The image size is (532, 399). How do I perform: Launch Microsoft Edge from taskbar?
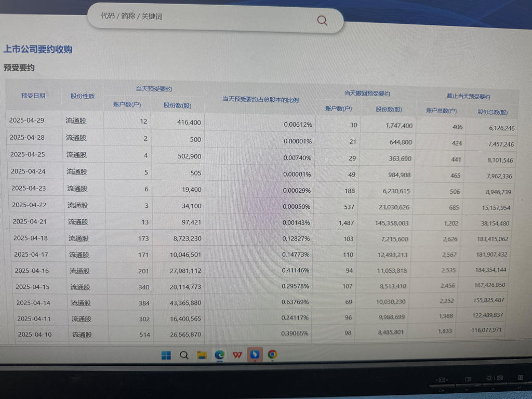220,355
